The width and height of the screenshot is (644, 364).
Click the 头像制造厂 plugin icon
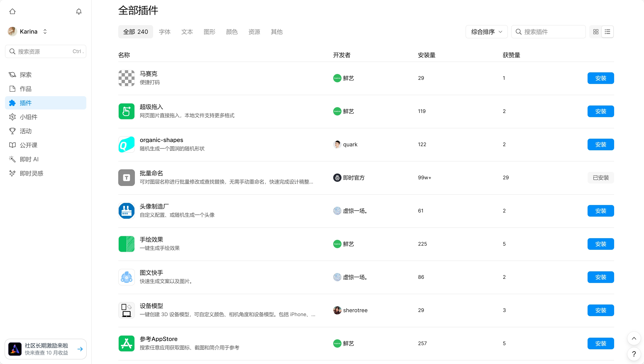126,211
